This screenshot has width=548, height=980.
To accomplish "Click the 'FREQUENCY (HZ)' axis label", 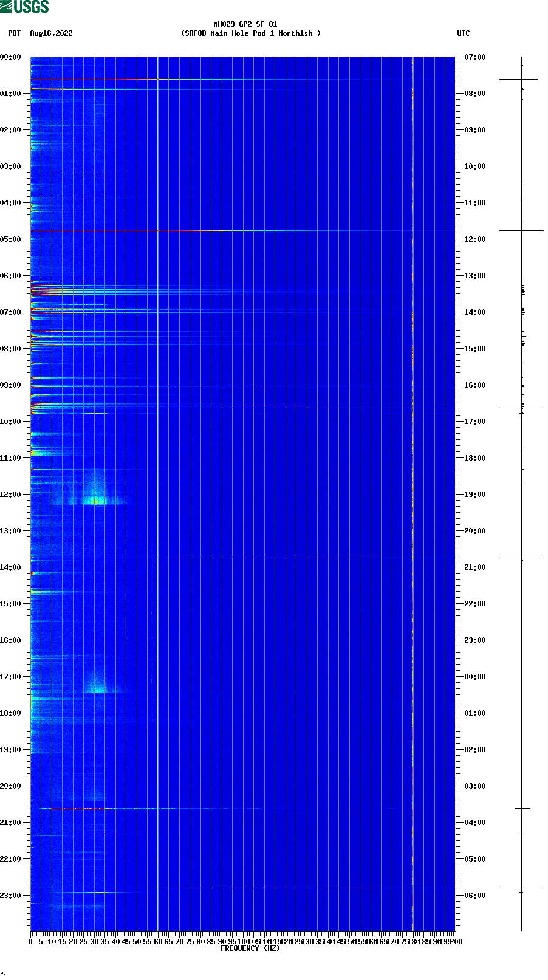I will click(x=250, y=948).
